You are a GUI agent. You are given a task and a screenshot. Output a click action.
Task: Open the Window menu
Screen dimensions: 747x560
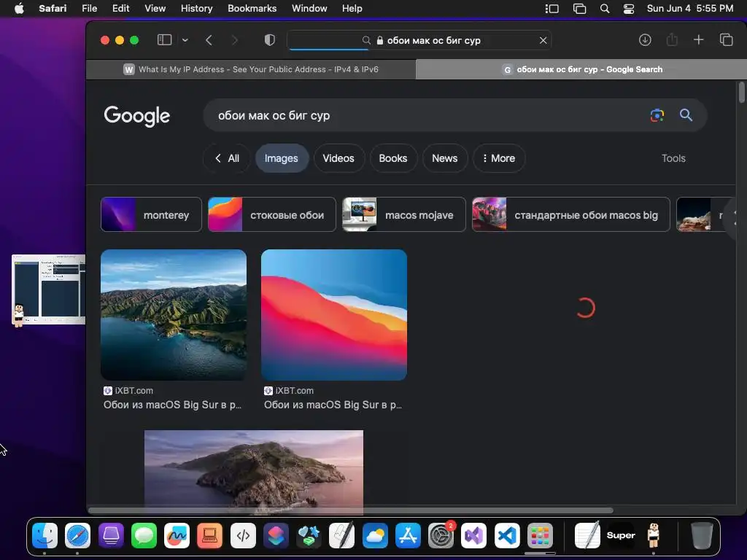309,9
